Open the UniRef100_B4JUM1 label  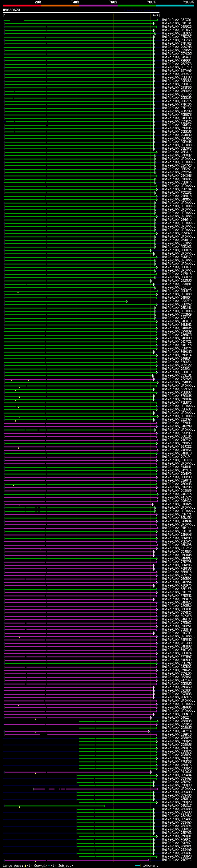pos(176,467)
